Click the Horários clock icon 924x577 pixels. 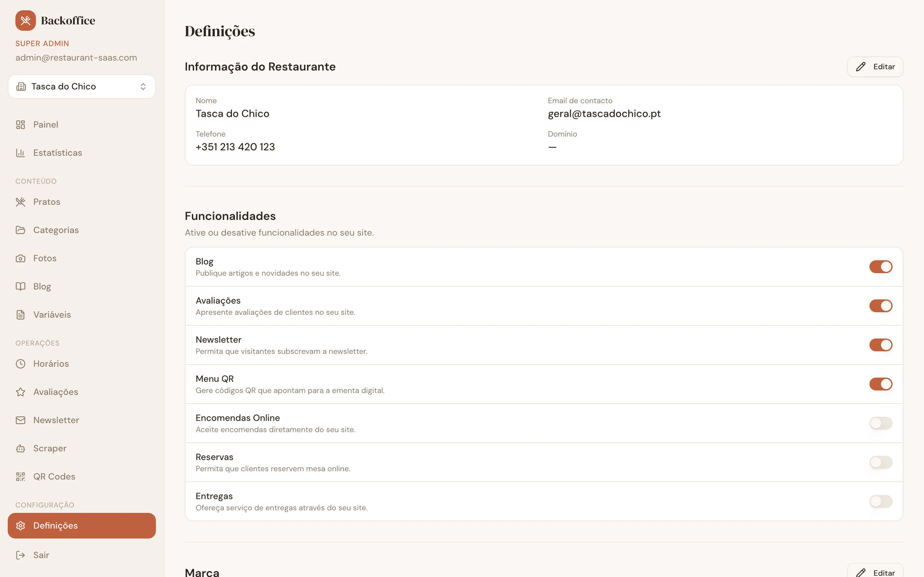pyautogui.click(x=21, y=364)
